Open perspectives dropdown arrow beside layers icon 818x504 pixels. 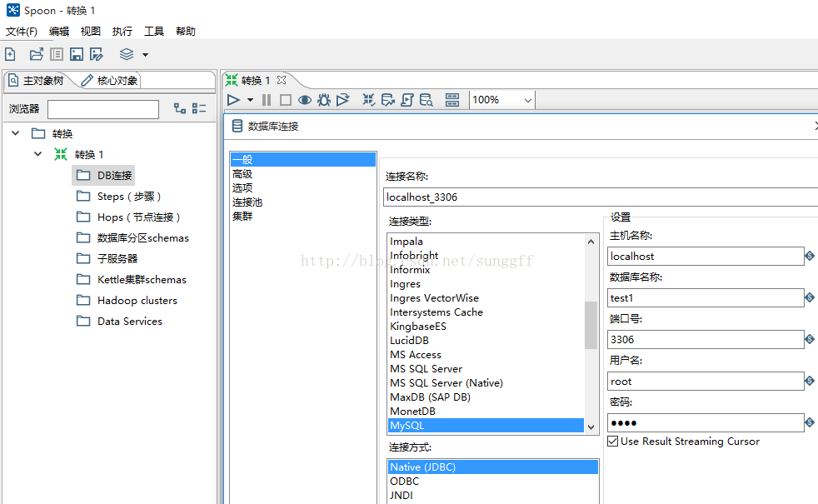click(146, 55)
